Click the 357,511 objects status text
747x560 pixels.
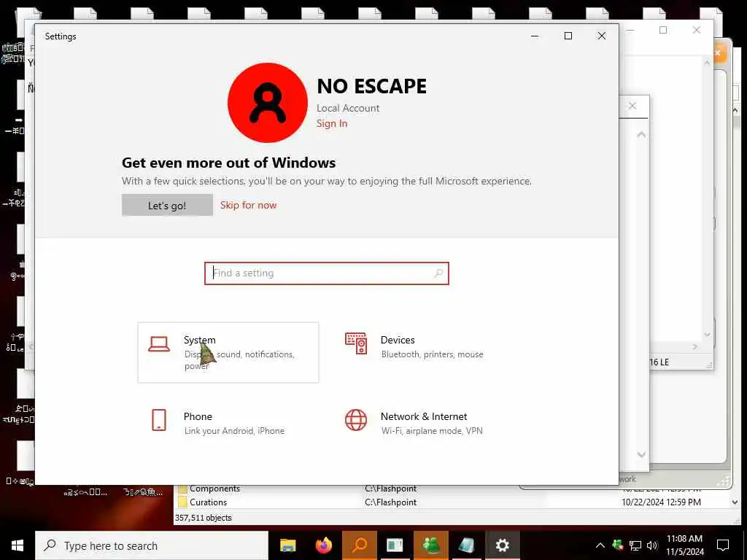click(204, 518)
